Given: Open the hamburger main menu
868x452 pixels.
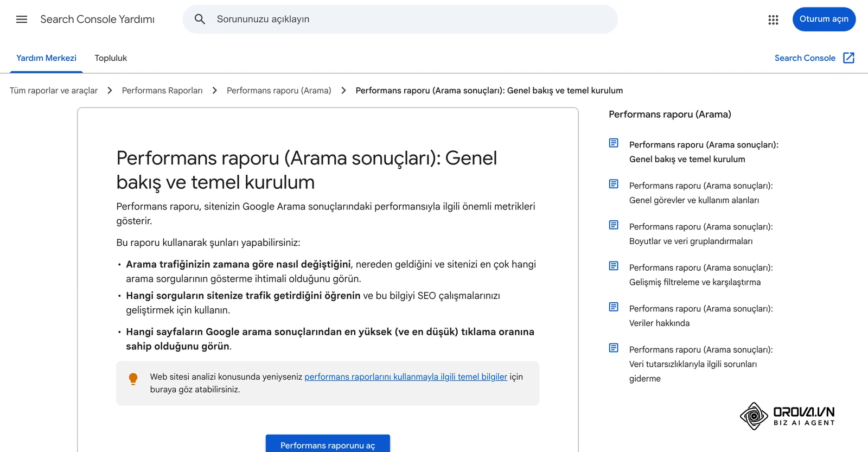Looking at the screenshot, I should click(x=22, y=20).
